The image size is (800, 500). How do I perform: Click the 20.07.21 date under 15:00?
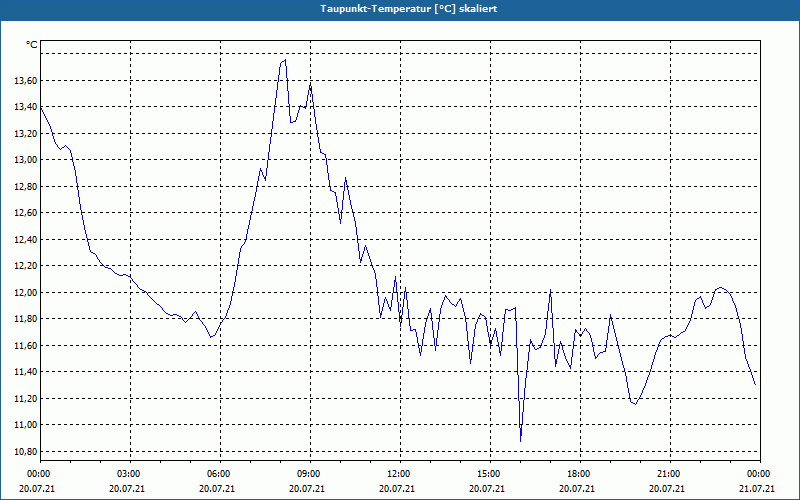[487, 488]
